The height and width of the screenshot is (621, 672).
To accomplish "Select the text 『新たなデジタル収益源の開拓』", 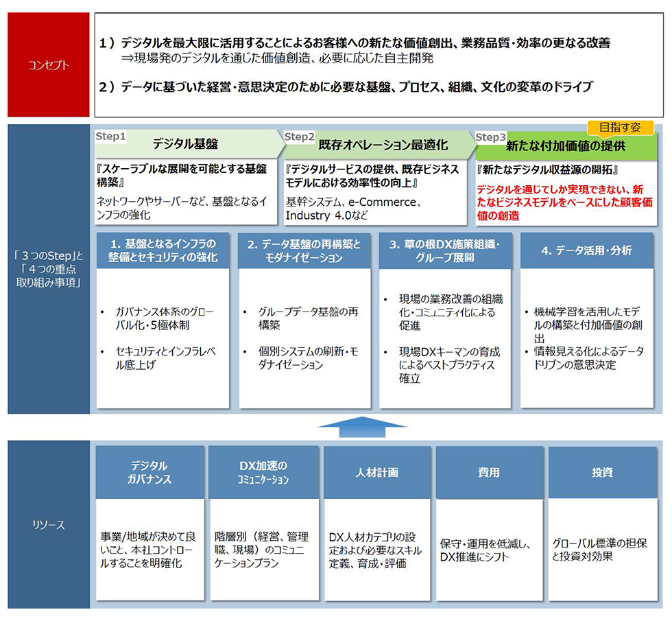I will [x=547, y=170].
